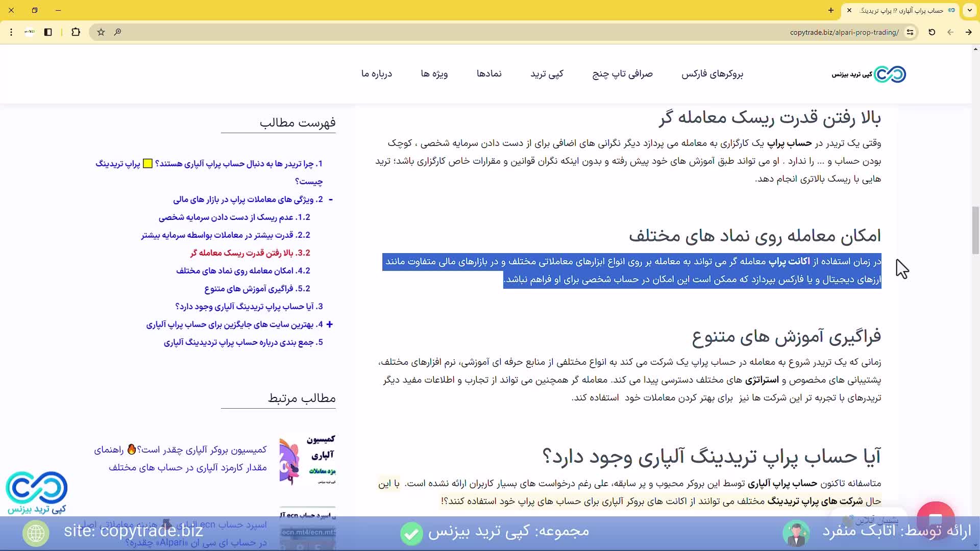Open the کپی ترید menu item
The width and height of the screenshot is (980, 551).
point(547,74)
